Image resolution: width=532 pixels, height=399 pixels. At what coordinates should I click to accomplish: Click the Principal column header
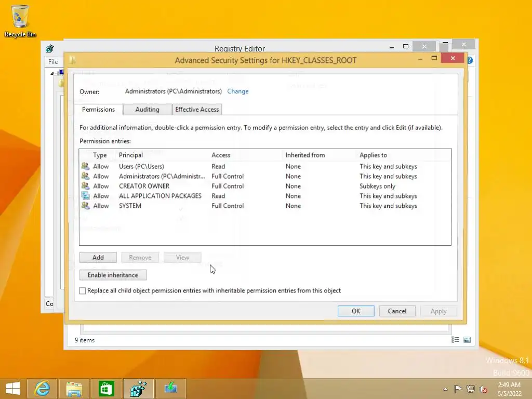(x=130, y=155)
